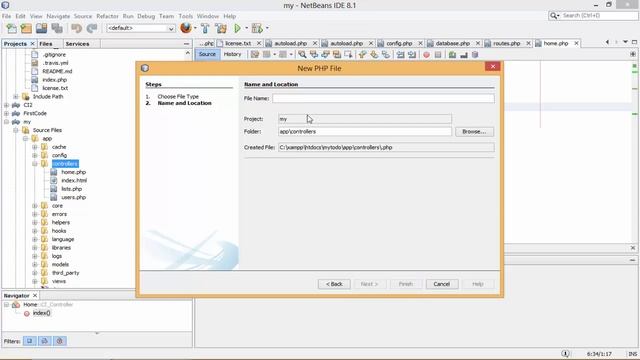Expand the cache folder node
This screenshot has height=360, width=640.
click(x=35, y=147)
